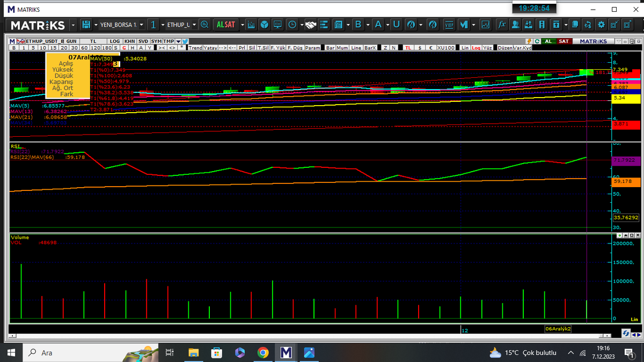The width and height of the screenshot is (644, 362).
Task: Click the green C icon in chart header
Action: pyautogui.click(x=537, y=41)
